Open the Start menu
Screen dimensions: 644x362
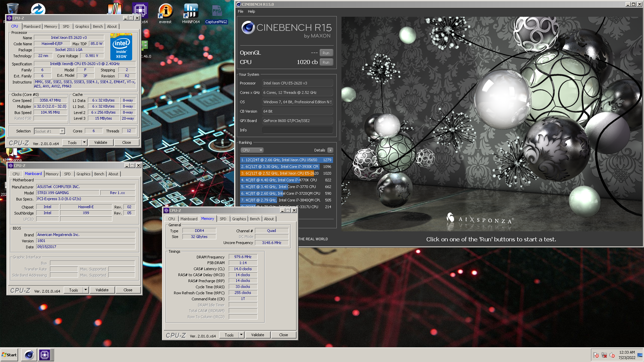9,355
